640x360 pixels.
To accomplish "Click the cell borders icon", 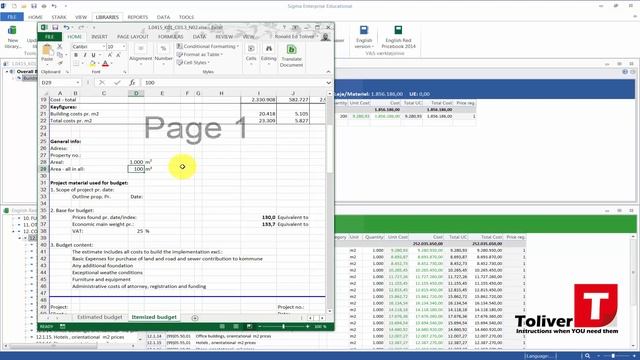I will pos(76,64).
